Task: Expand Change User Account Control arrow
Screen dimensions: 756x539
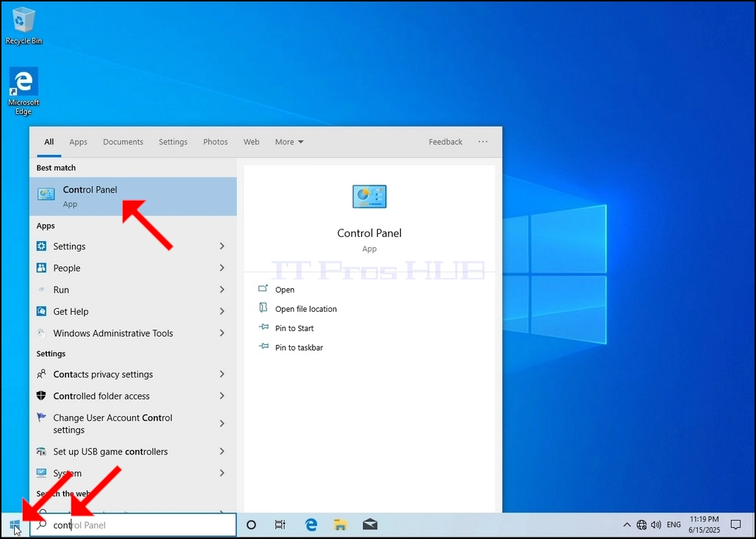Action: (x=222, y=424)
